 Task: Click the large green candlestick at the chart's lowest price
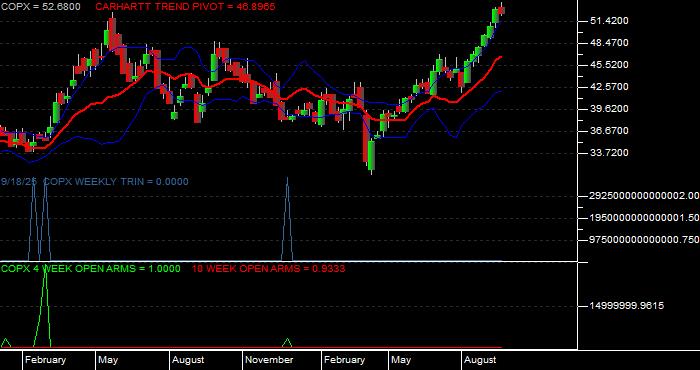pyautogui.click(x=371, y=155)
